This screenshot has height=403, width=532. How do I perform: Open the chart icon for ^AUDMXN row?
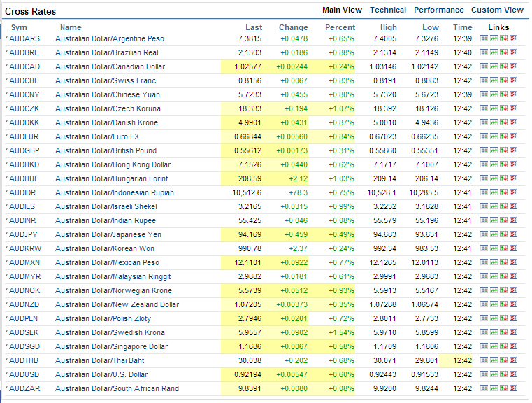click(494, 262)
